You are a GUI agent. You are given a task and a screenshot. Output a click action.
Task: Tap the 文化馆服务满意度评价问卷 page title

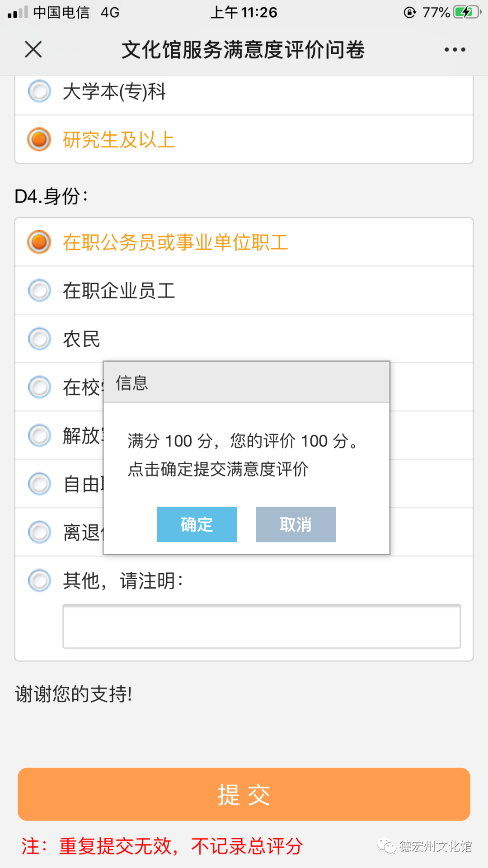243,49
